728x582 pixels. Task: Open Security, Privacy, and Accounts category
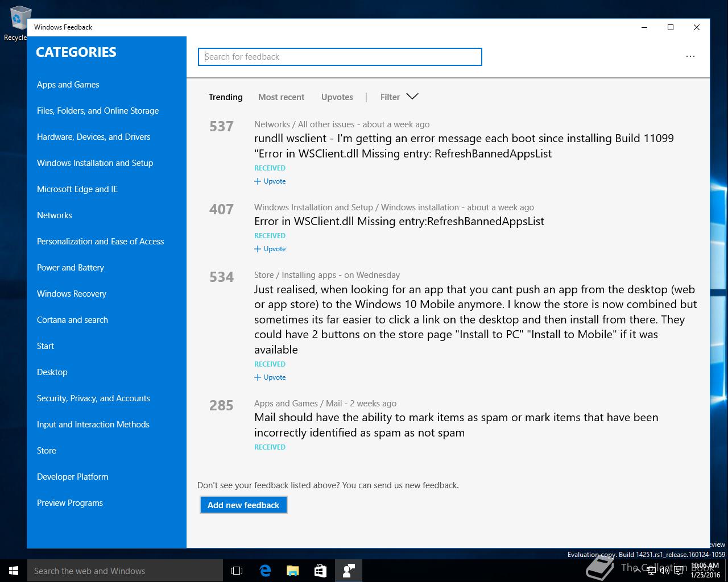93,398
